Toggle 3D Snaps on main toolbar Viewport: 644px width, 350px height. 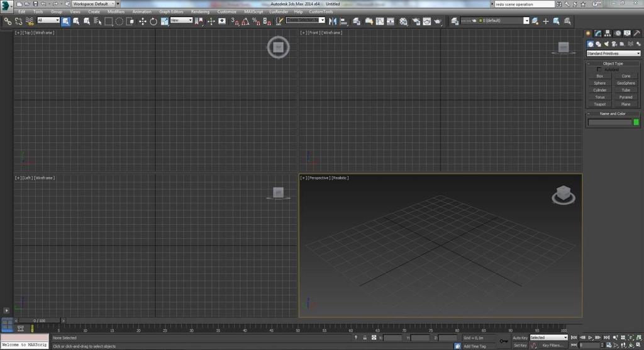point(235,21)
